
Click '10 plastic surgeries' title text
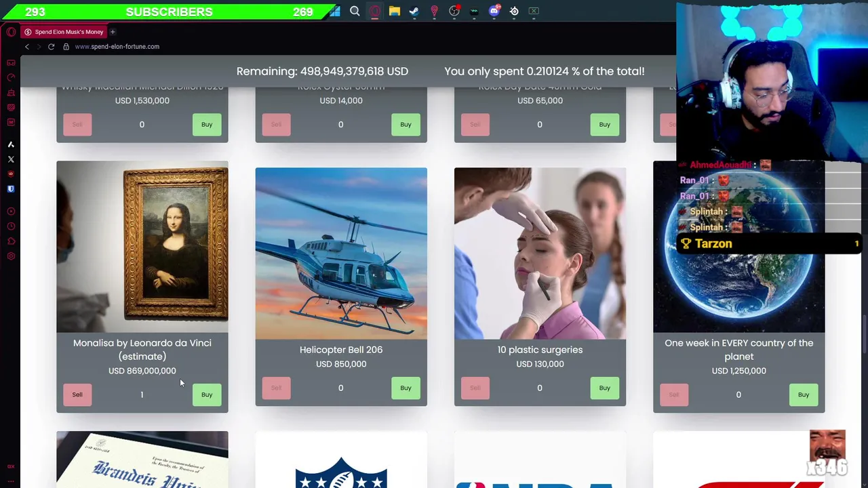[540, 350]
